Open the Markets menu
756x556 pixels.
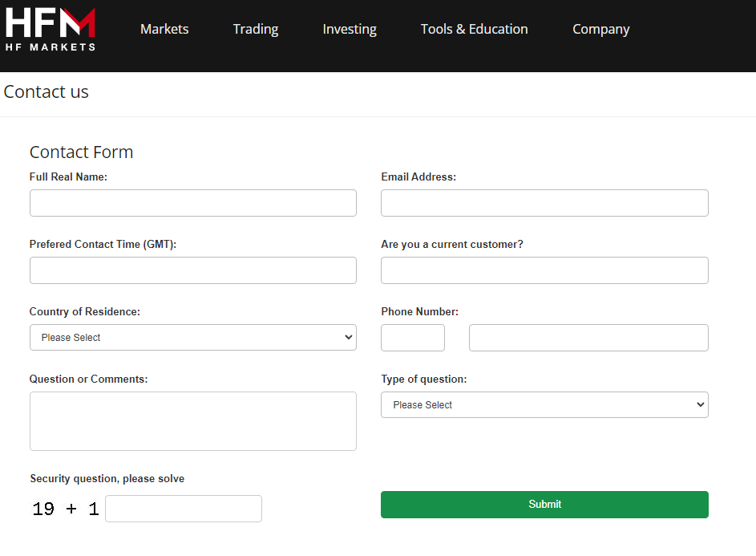pyautogui.click(x=164, y=29)
